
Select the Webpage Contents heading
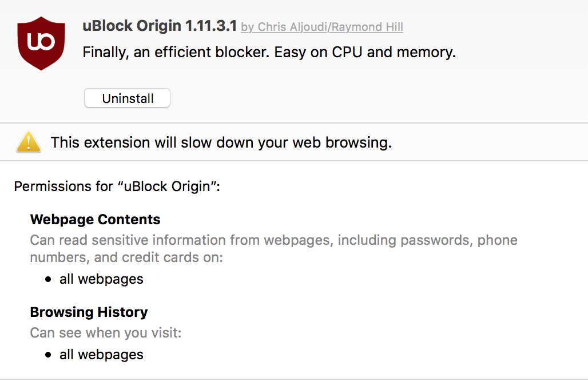96,220
